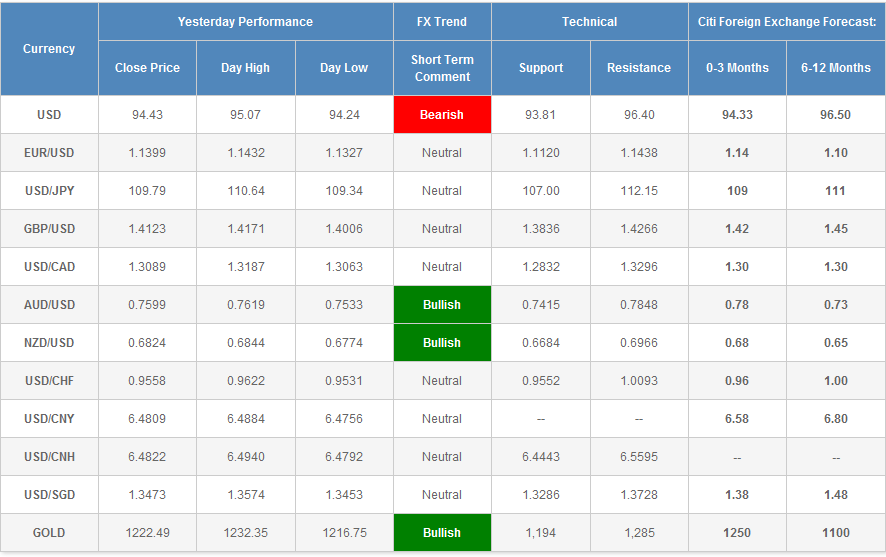Select the Day High column header
The width and height of the screenshot is (886, 557).
246,68
